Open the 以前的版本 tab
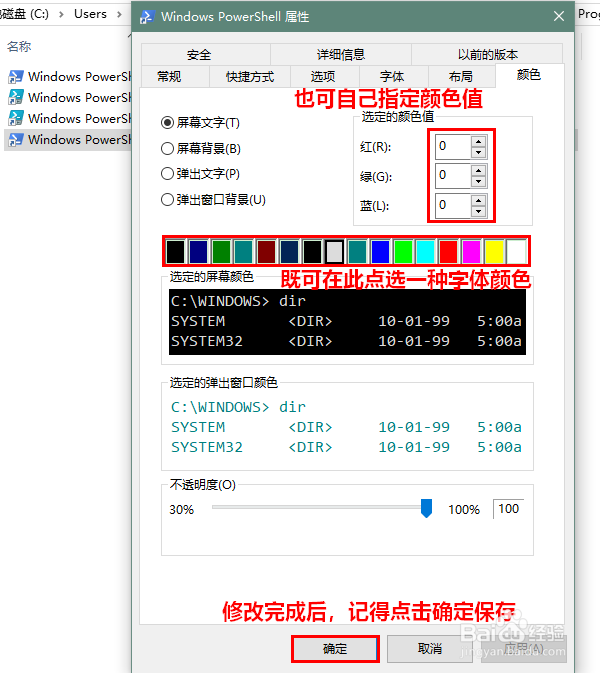The height and width of the screenshot is (673, 600). 487,55
